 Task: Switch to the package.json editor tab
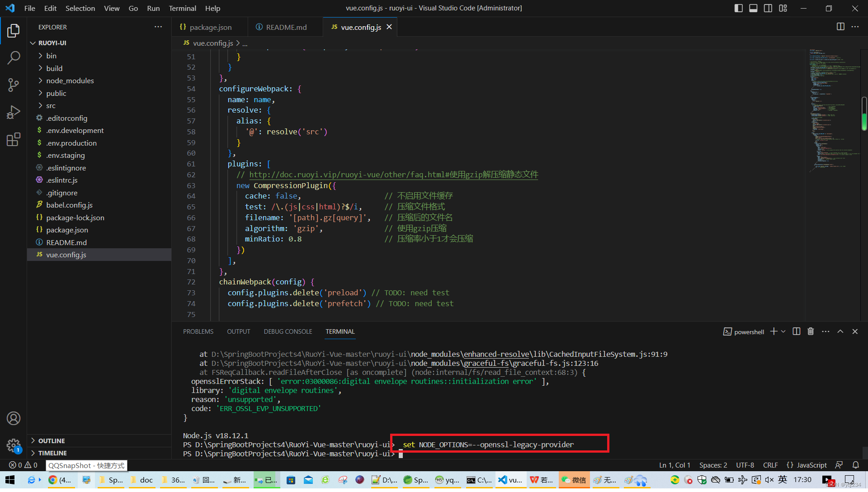point(210,27)
